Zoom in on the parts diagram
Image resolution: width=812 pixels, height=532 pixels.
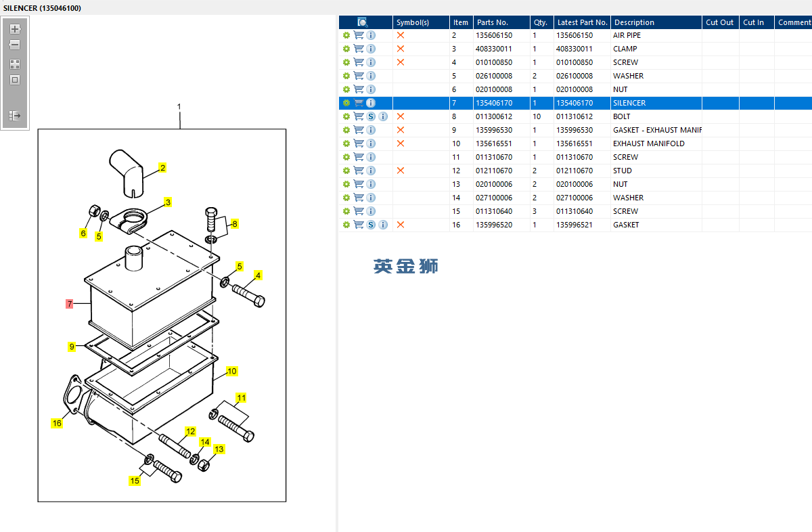(15, 29)
